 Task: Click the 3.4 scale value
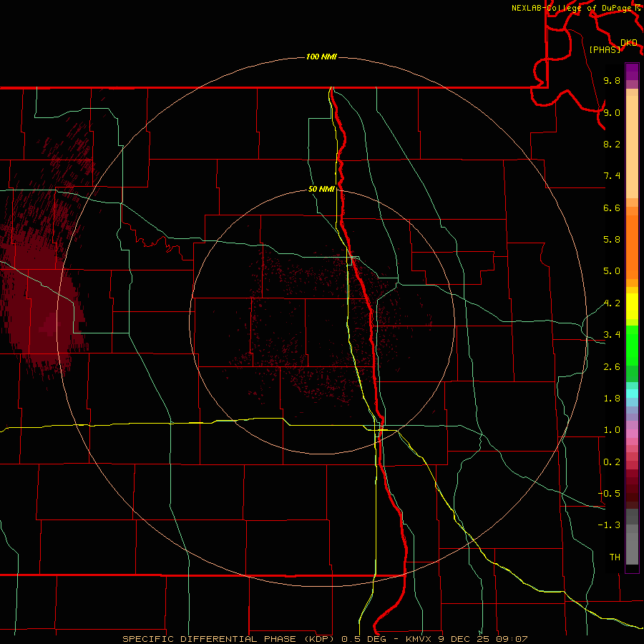point(612,335)
